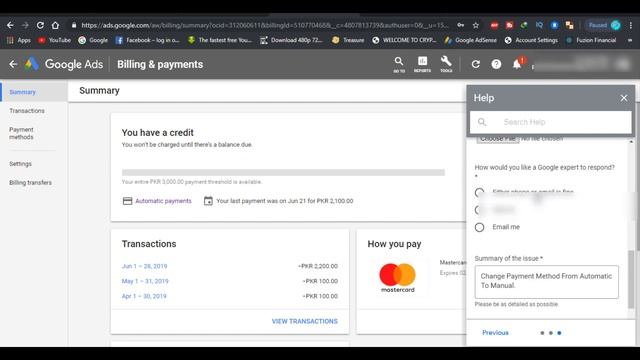This screenshot has height=360, width=640.
Task: Click the browser back arrow
Action: click(10, 25)
